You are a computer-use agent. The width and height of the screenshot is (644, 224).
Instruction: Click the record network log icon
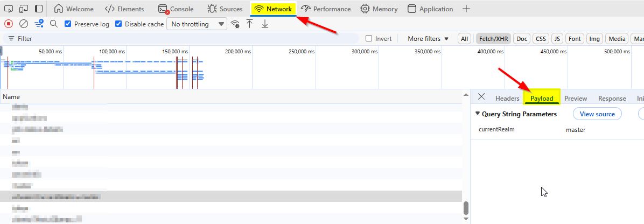(x=8, y=24)
